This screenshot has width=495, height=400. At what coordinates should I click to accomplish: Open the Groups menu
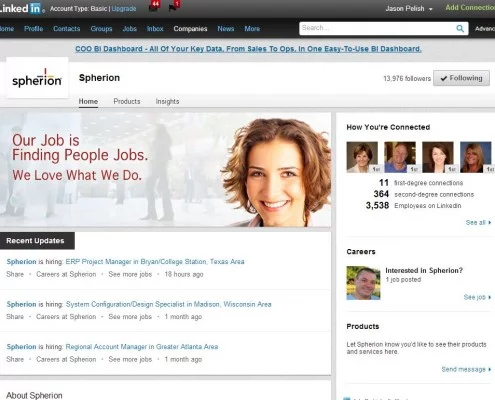(x=101, y=29)
